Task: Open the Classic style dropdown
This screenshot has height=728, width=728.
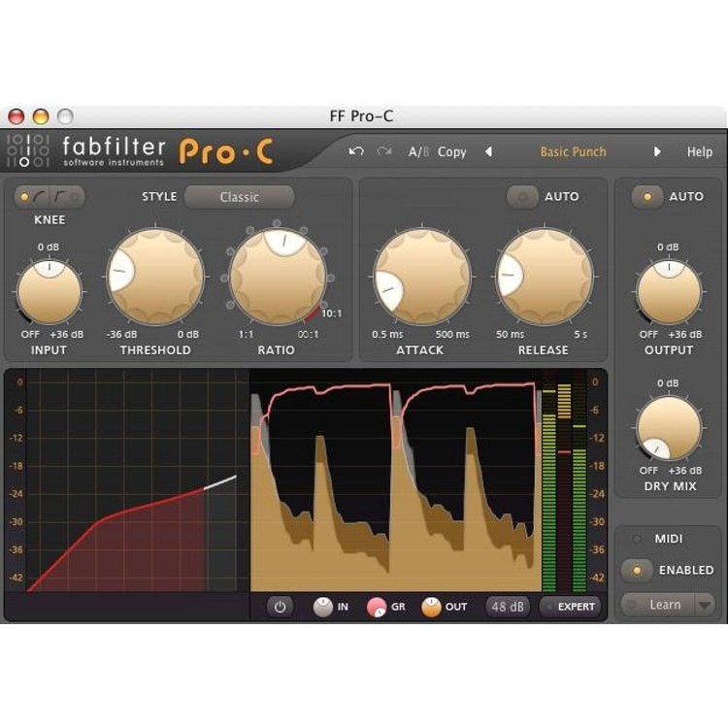Action: (x=240, y=197)
